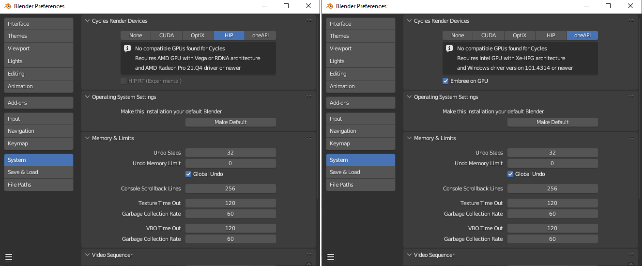Uncheck Global Undo in the right window
Screen dimensions: 644x268
point(510,174)
